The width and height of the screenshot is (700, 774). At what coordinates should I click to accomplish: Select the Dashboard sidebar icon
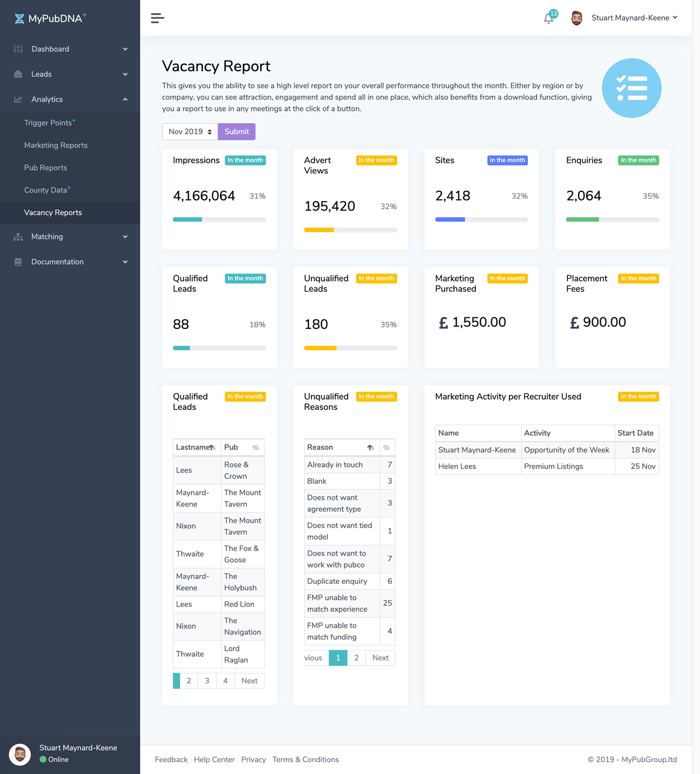click(x=18, y=49)
